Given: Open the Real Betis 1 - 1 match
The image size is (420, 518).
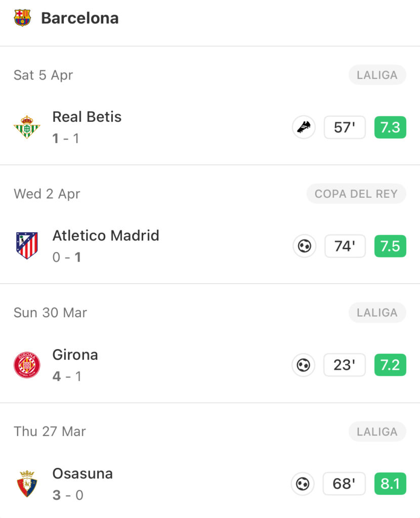Looking at the screenshot, I should [210, 127].
